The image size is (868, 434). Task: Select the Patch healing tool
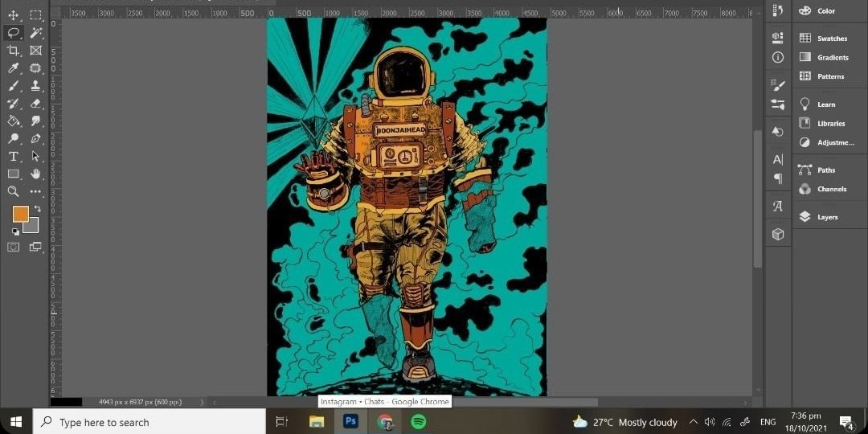pos(36,68)
